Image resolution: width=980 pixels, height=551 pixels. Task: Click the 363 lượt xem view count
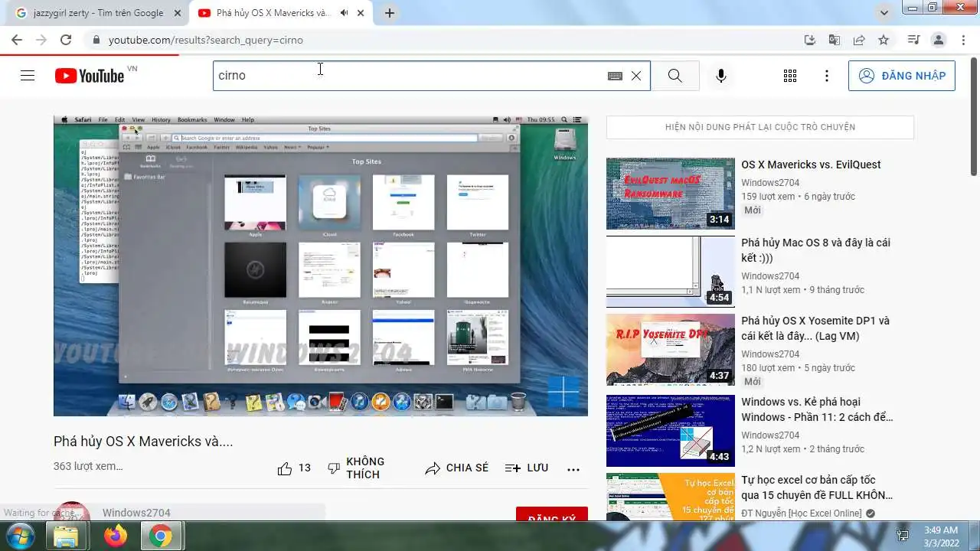[x=88, y=466]
